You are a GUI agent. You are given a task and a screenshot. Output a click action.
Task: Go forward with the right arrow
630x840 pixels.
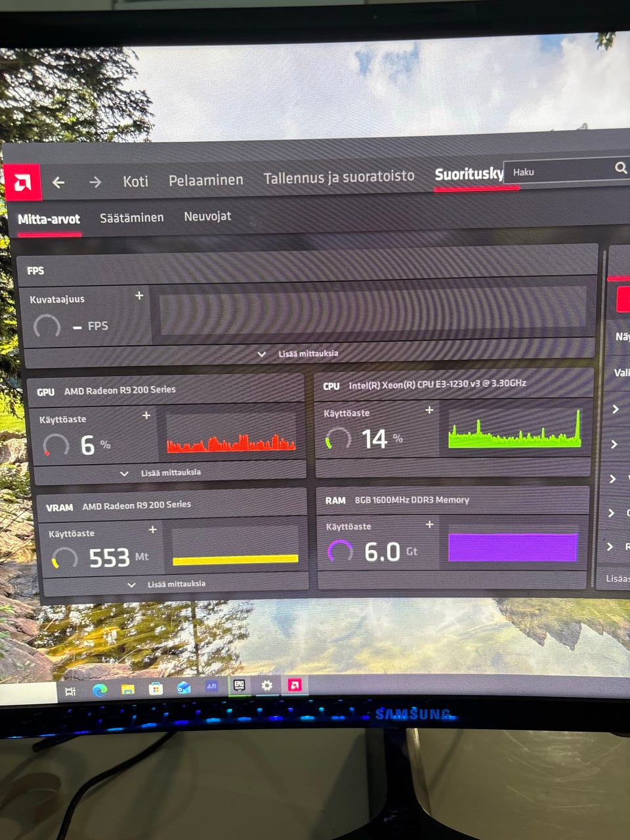click(x=95, y=182)
